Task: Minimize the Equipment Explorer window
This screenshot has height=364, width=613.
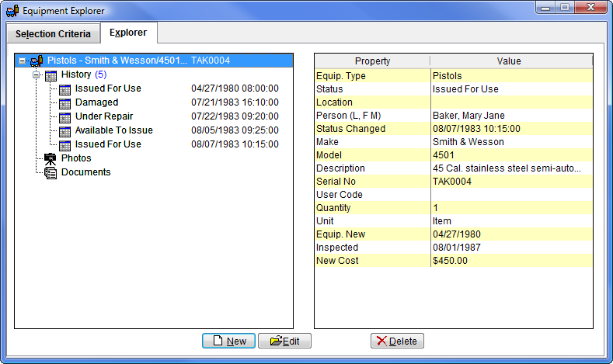Action: (545, 8)
